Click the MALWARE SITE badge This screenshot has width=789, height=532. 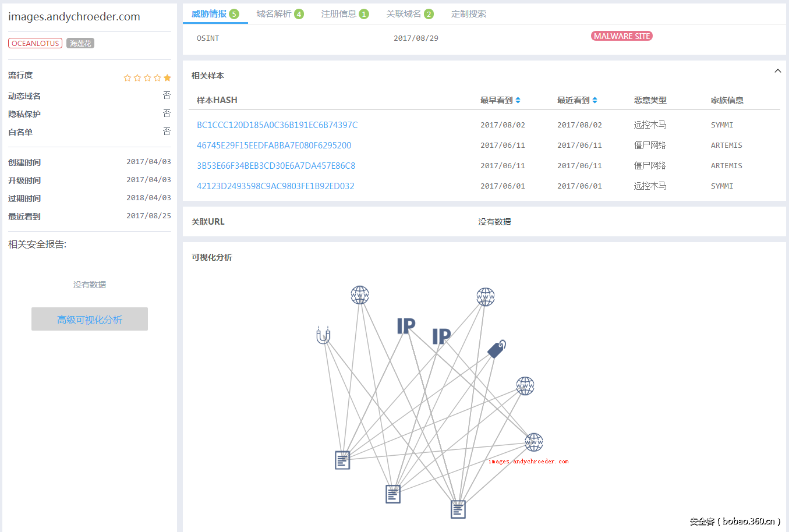click(621, 36)
